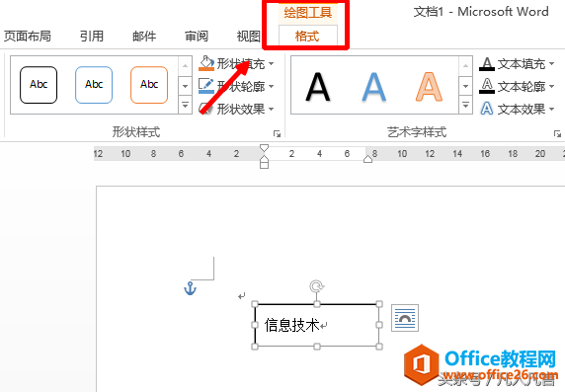
Task: Click the top-right text box sizing handle
Action: (379, 304)
